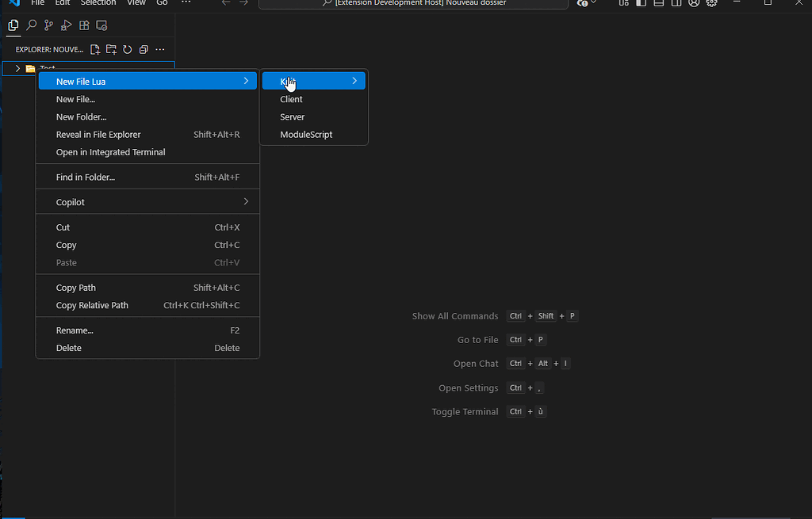Open the Settings gear in the title bar

[711, 4]
